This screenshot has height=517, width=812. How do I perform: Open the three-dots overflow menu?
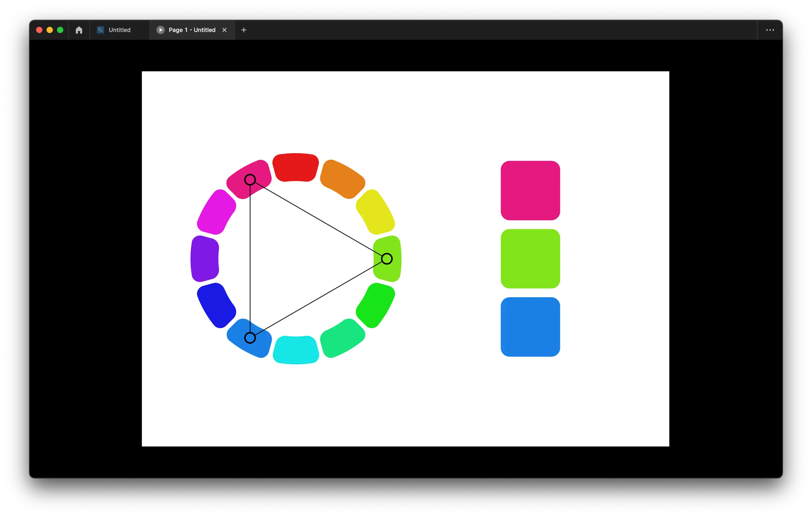770,30
